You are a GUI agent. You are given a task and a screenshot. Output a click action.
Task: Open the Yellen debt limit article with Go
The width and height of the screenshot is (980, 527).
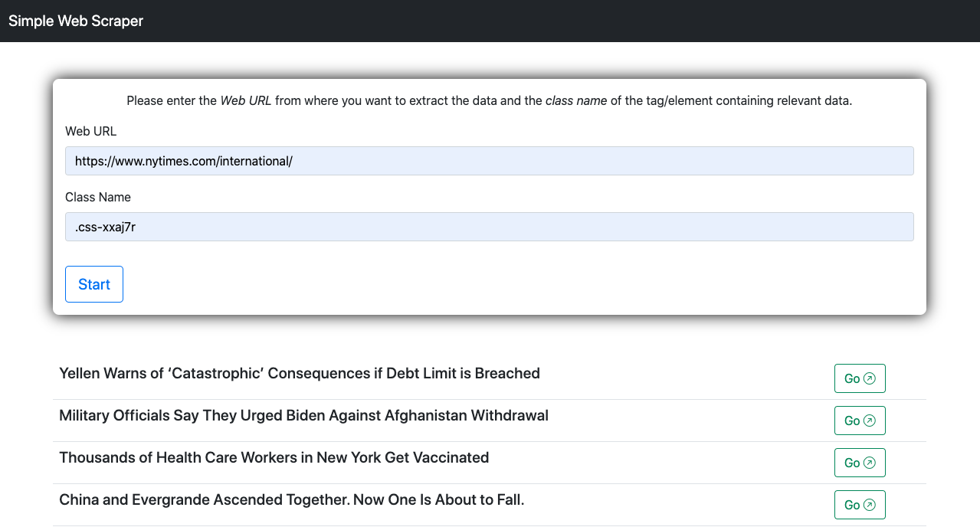click(x=859, y=378)
